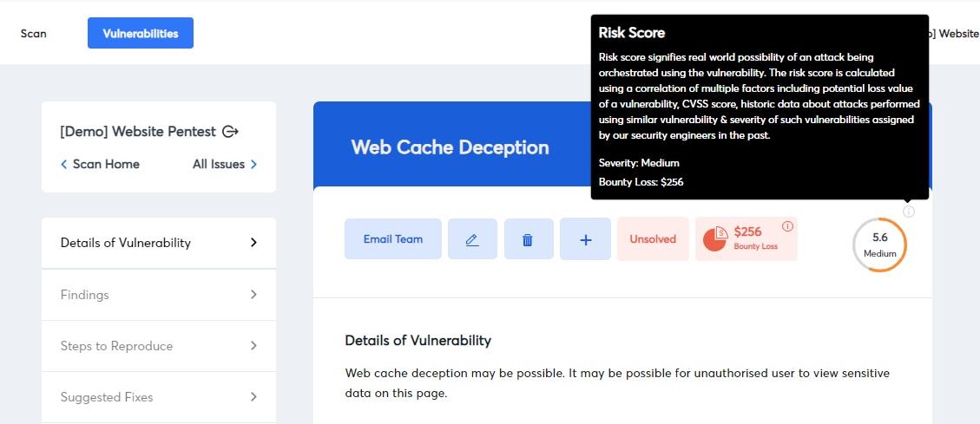Click the 5.6 Medium risk score gauge
The height and width of the screenshot is (424, 980).
pos(880,245)
